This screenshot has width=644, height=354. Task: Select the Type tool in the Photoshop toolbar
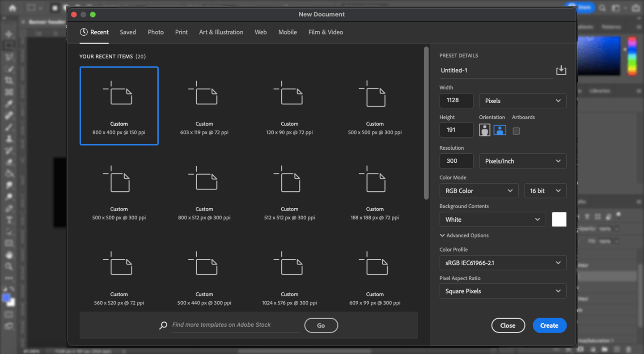tap(9, 220)
